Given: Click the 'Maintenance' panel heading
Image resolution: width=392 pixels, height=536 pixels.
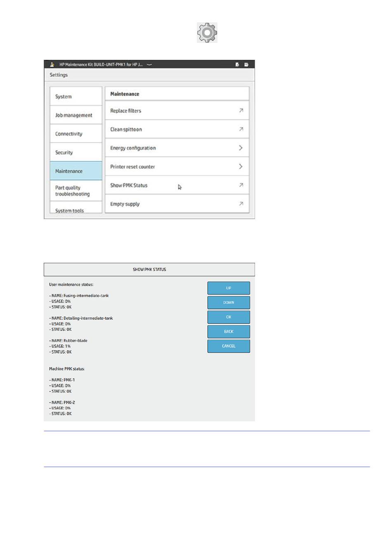Looking at the screenshot, I should [125, 94].
